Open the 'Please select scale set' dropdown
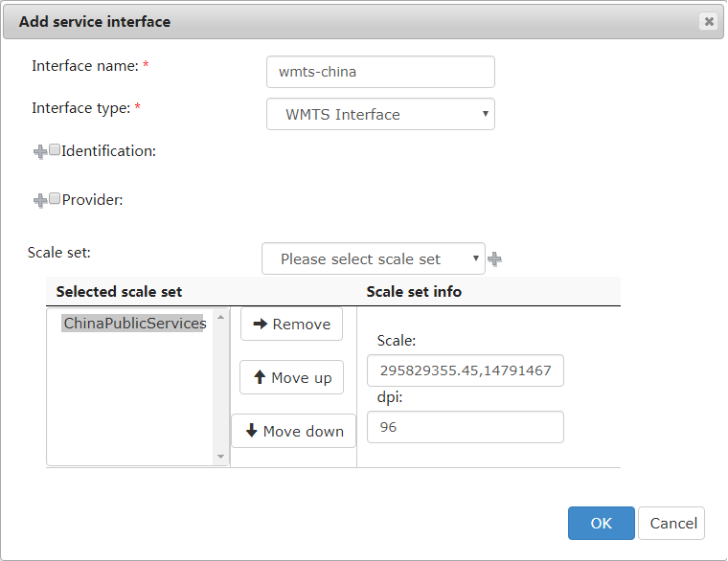 click(373, 258)
